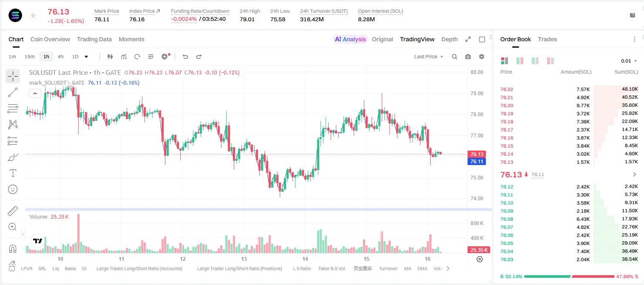This screenshot has width=644, height=285.
Task: Open the Last Price dropdown
Action: click(429, 57)
